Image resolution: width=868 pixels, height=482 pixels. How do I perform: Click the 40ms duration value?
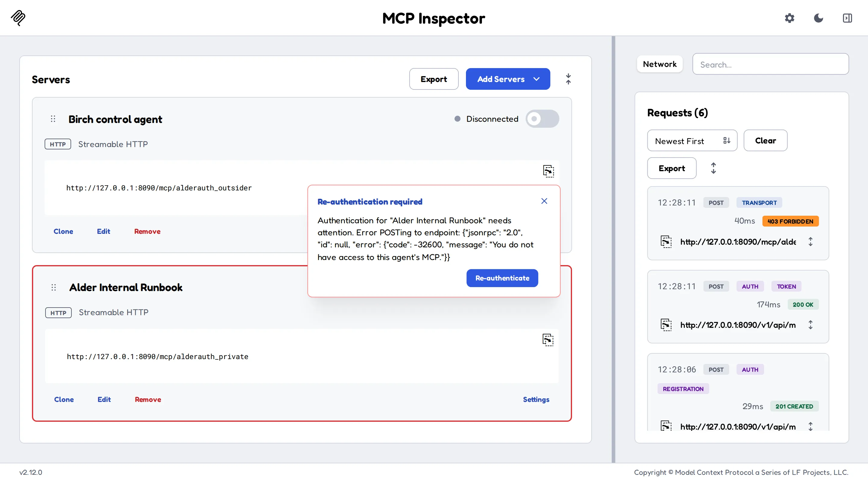tap(745, 221)
